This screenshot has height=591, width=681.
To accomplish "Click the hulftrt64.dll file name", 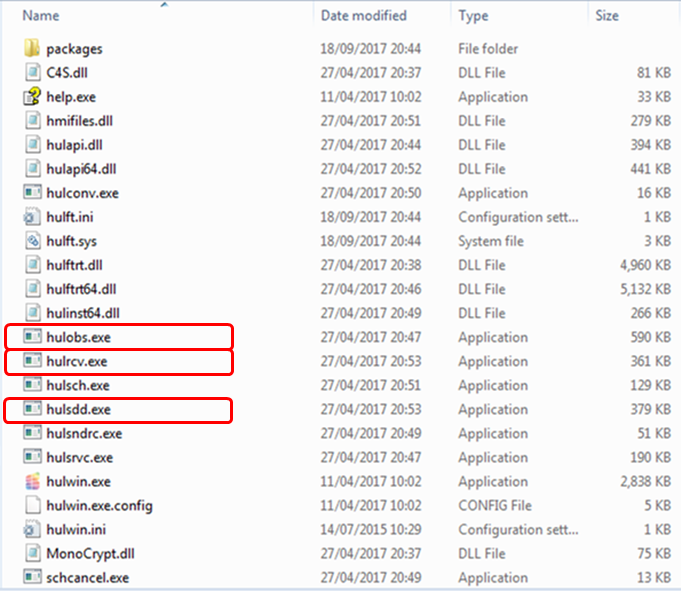I will 82,289.
